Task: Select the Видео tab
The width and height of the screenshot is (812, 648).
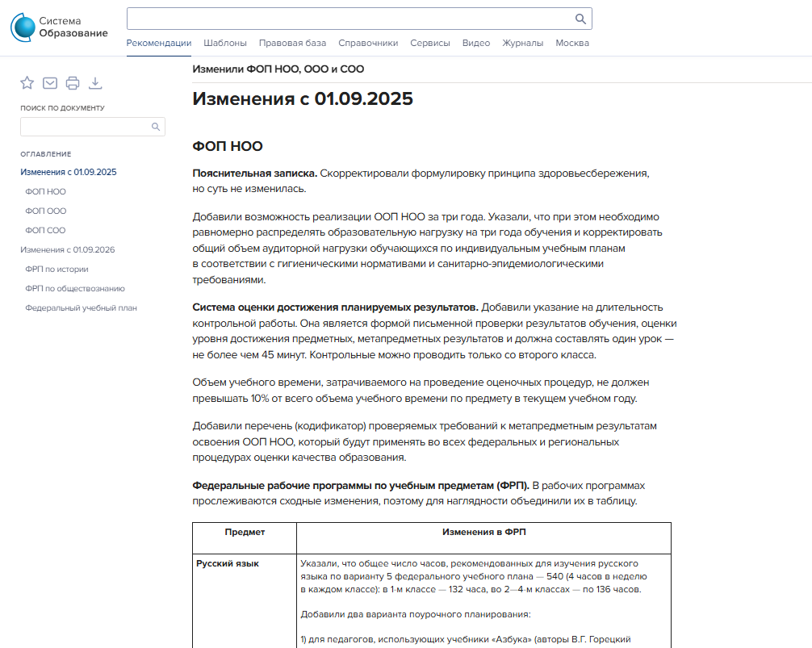Action: pos(476,43)
